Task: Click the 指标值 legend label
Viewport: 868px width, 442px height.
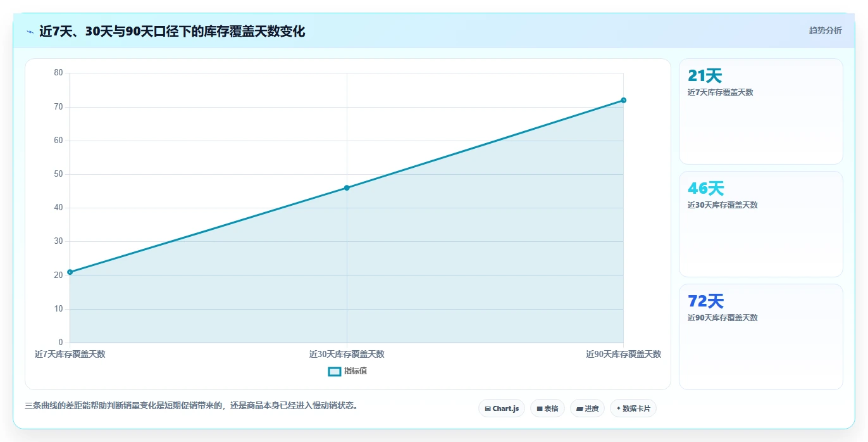Action: tap(356, 371)
